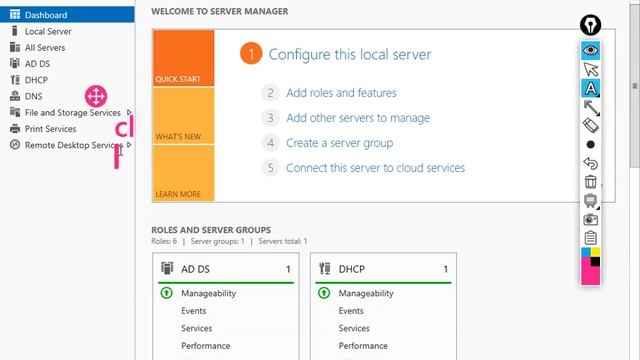Click green status icon in DHCP tile
The image size is (640, 360).
click(x=324, y=293)
